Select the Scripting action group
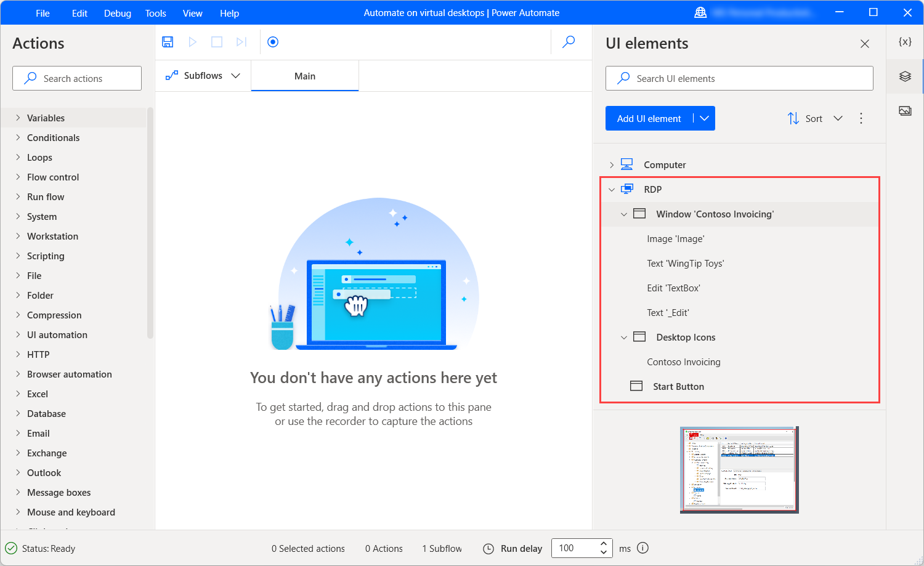 [46, 256]
